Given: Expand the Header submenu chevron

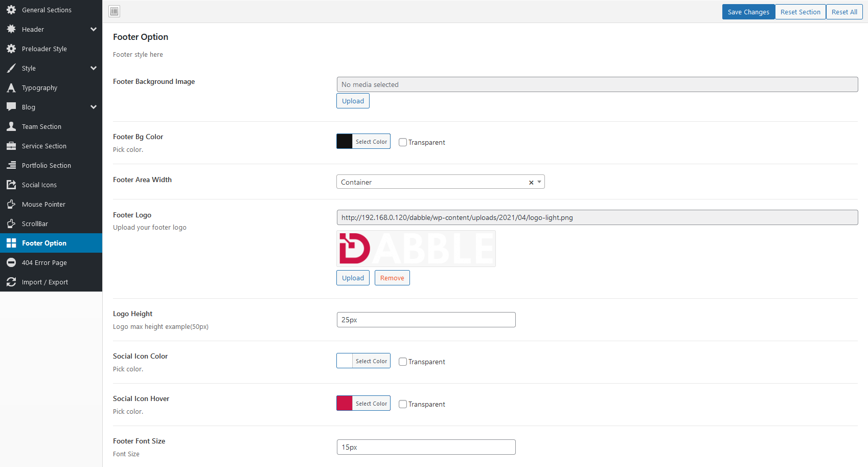Looking at the screenshot, I should (x=94, y=29).
